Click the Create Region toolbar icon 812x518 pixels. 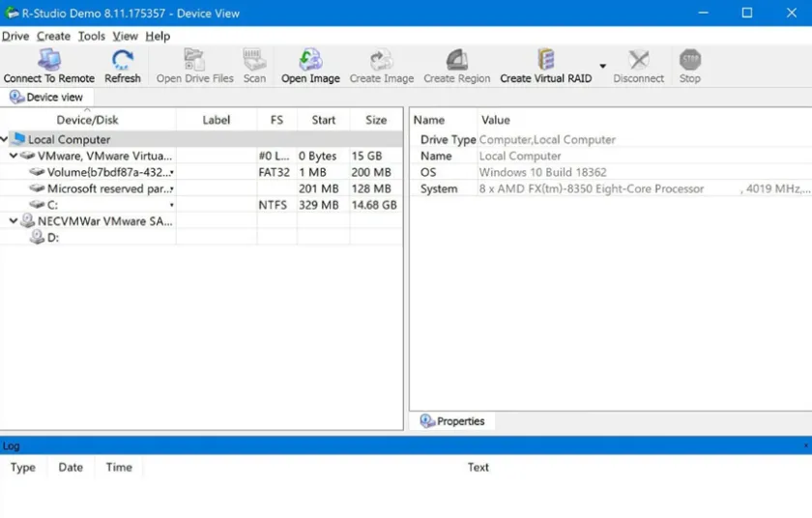coord(456,61)
